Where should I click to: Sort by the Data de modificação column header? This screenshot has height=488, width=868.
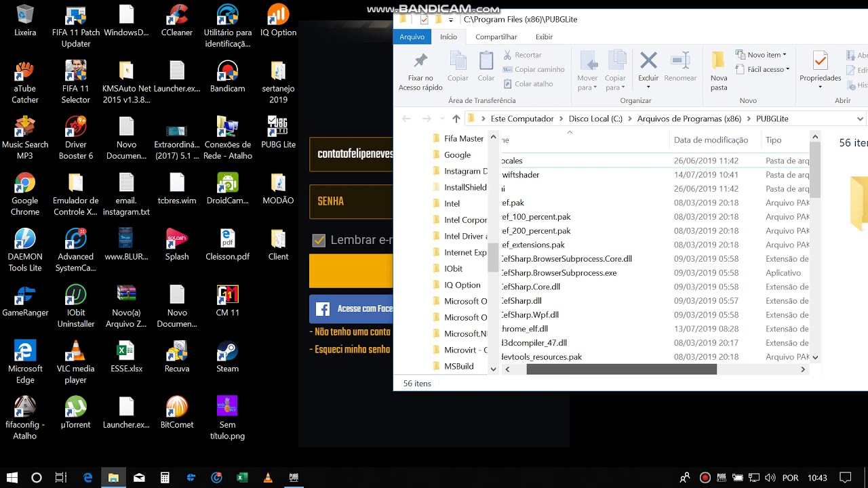(711, 140)
